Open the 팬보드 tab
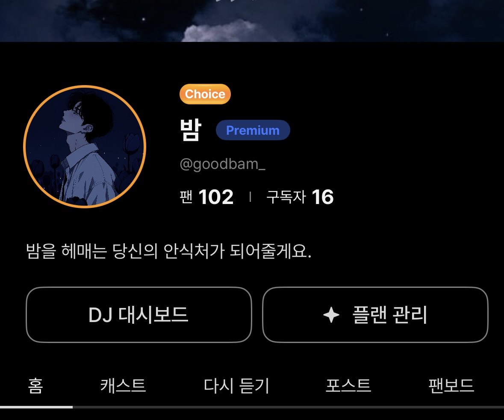 click(451, 386)
